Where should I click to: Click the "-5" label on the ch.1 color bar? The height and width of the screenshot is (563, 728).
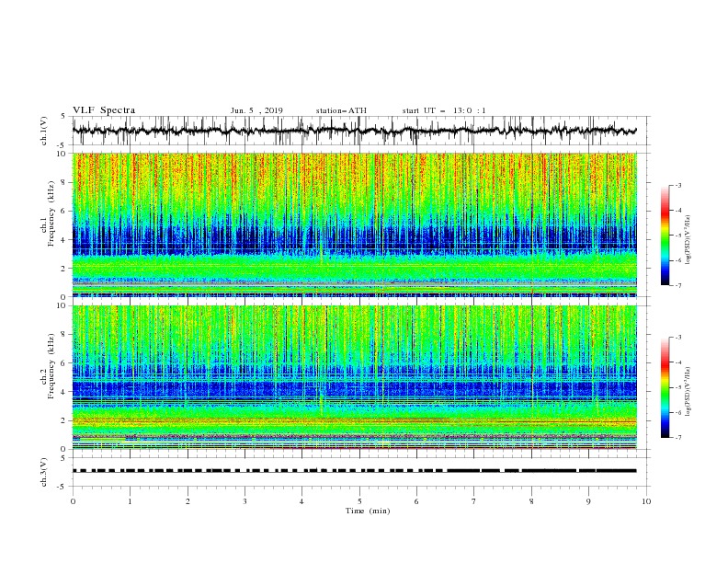[678, 236]
